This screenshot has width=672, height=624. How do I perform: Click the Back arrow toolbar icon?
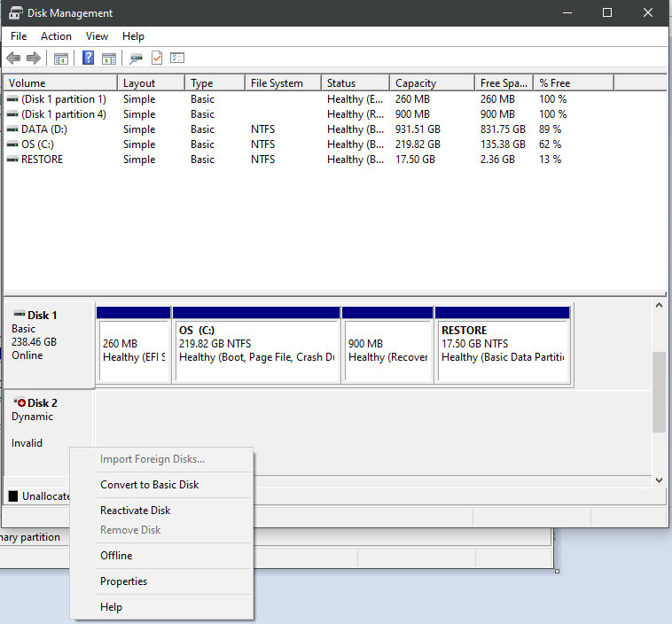pos(13,58)
